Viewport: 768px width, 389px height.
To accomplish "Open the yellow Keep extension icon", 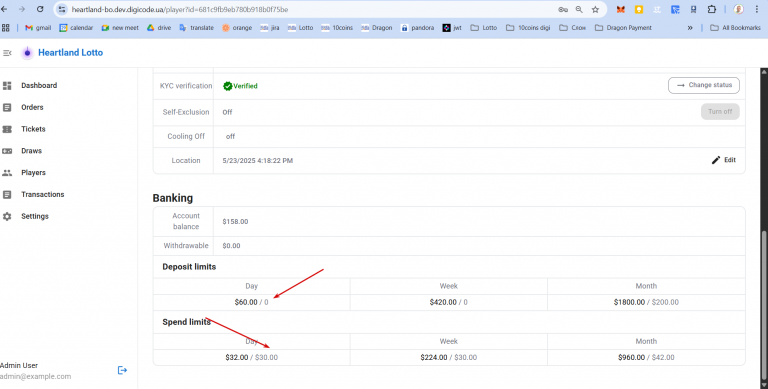I will click(x=639, y=9).
